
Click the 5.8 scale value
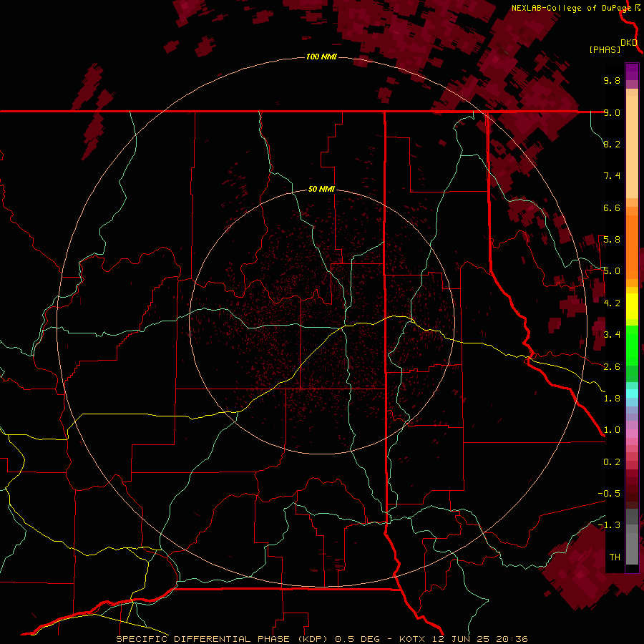point(612,240)
